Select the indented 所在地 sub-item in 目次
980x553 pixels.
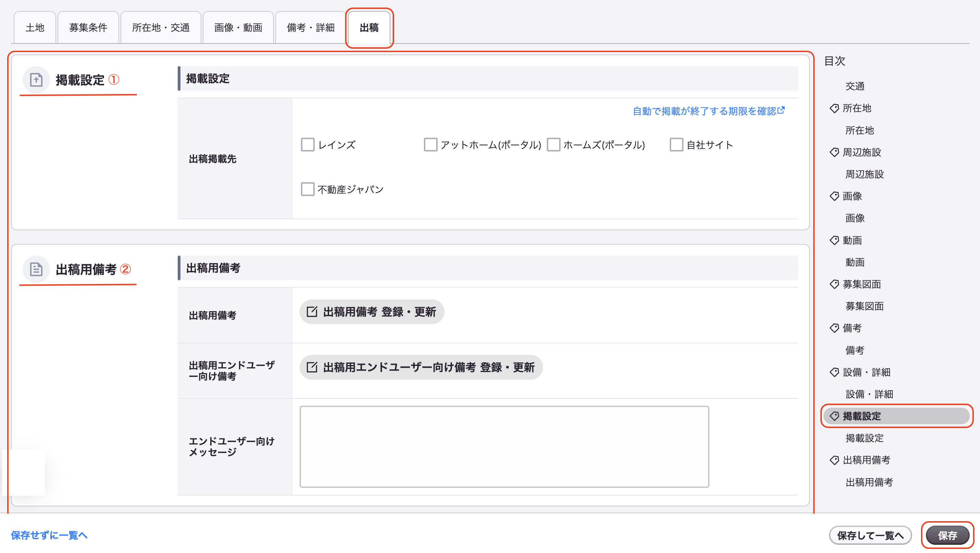[x=859, y=130]
